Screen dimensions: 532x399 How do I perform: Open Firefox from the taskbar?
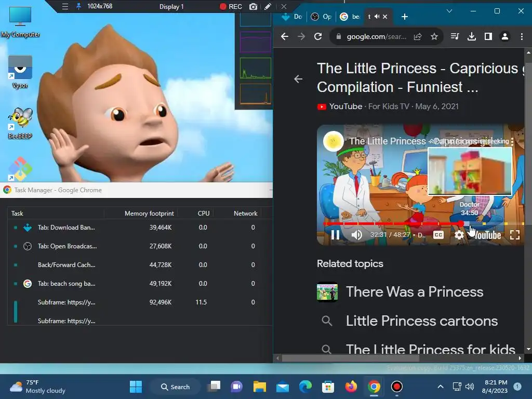click(x=351, y=387)
